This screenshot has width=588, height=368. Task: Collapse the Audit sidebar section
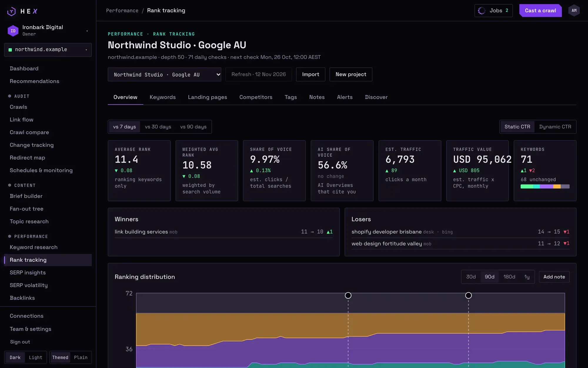coord(19,96)
